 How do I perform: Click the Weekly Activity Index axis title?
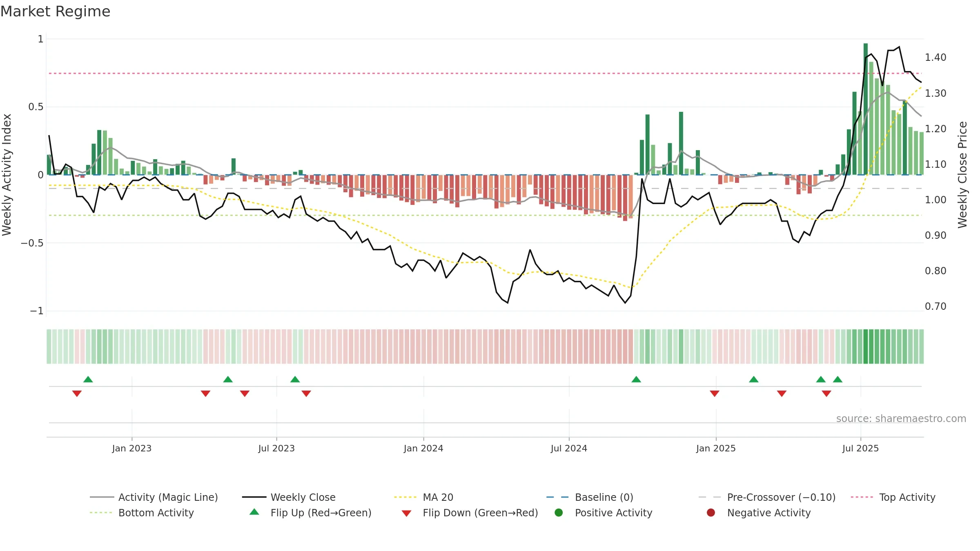(x=7, y=175)
